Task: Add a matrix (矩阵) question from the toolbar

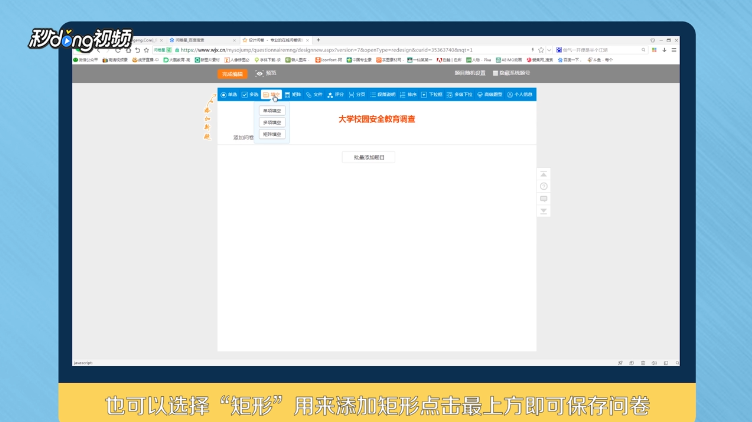Action: tap(293, 95)
